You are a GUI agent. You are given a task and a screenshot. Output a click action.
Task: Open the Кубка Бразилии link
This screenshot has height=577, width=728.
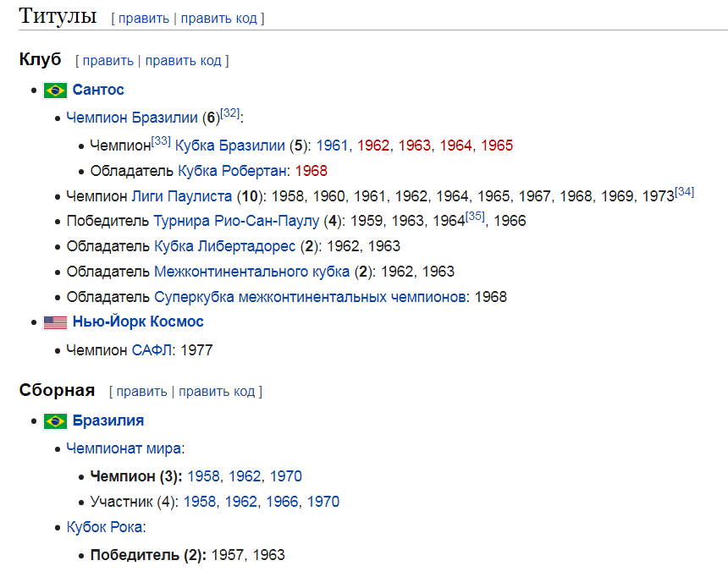click(229, 146)
